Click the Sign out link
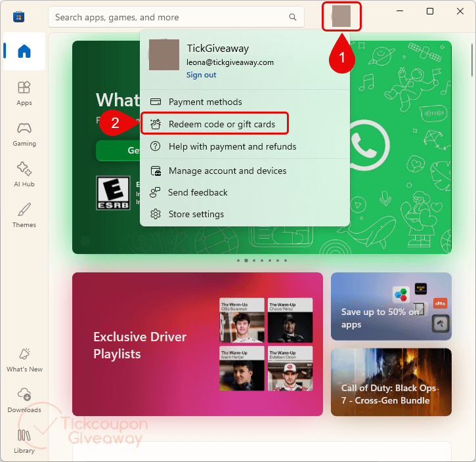Viewport: 476px width, 462px height. tap(201, 75)
